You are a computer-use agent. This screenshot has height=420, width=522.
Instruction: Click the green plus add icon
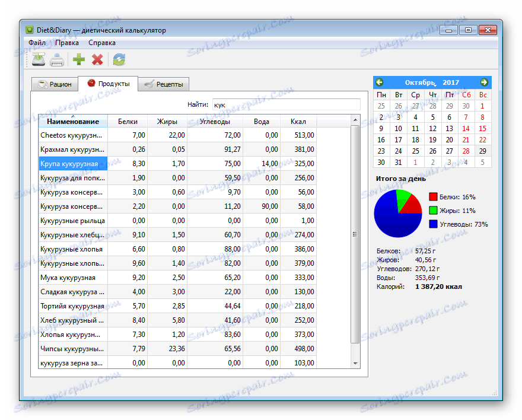pos(79,59)
